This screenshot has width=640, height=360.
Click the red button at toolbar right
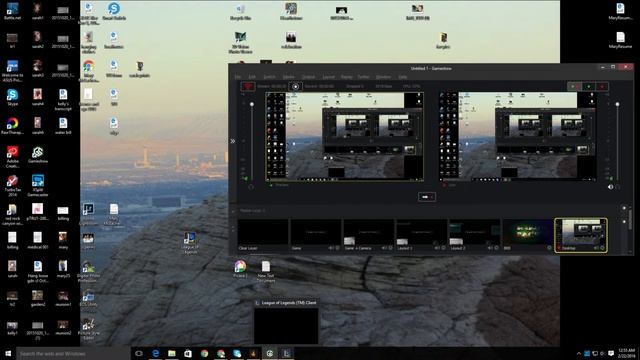pyautogui.click(x=602, y=86)
